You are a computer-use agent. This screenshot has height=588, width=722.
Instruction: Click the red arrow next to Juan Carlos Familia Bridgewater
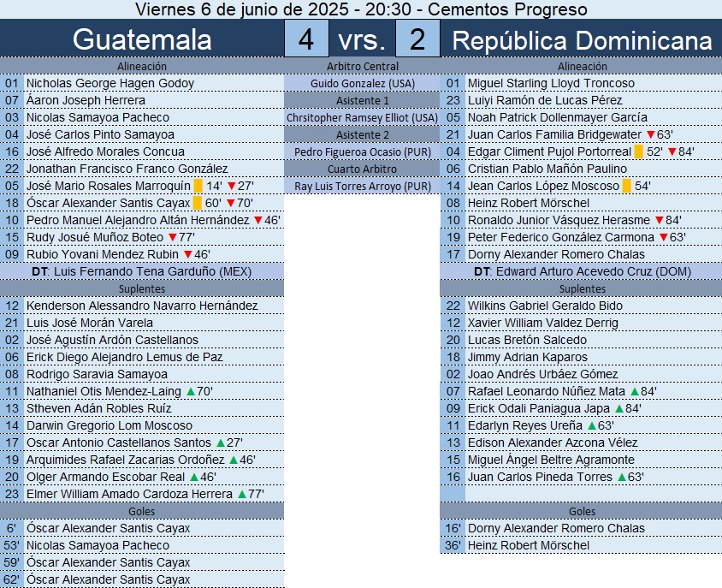click(650, 134)
